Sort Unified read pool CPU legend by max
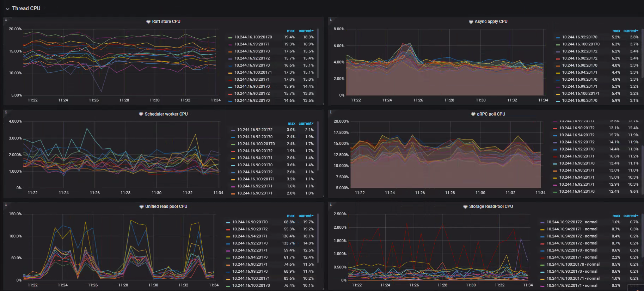This screenshot has width=644, height=291. (291, 216)
